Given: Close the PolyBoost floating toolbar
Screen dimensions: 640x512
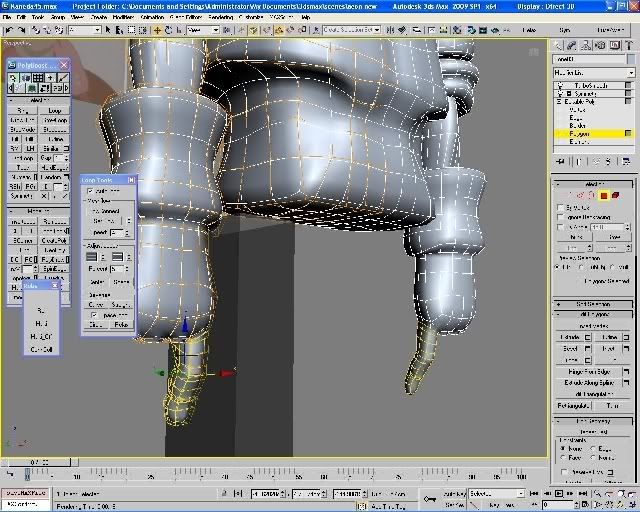Looking at the screenshot, I should tap(65, 65).
